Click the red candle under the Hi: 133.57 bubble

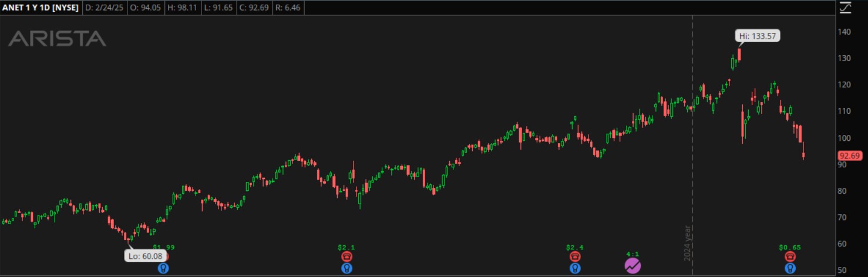[x=739, y=54]
